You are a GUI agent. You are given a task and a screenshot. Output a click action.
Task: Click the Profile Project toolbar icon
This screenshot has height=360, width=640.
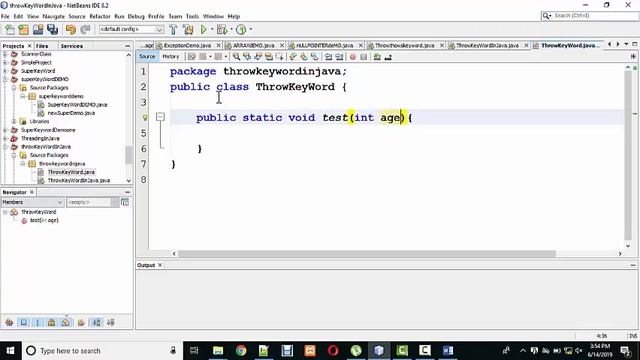[241, 29]
